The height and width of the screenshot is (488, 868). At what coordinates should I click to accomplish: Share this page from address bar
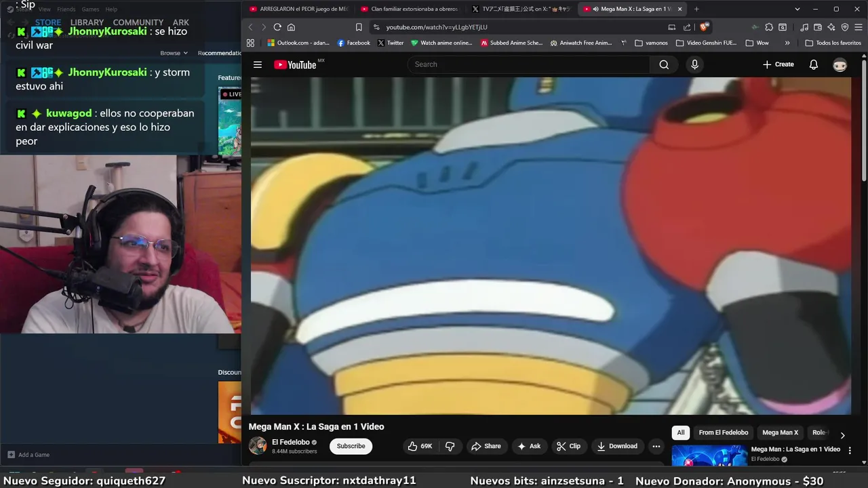point(687,27)
